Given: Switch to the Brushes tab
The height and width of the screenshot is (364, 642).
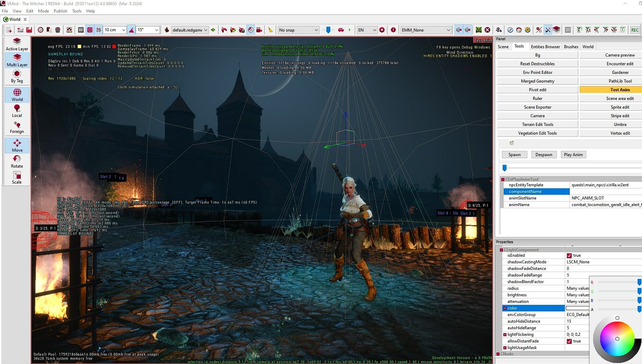Looking at the screenshot, I should tap(571, 47).
